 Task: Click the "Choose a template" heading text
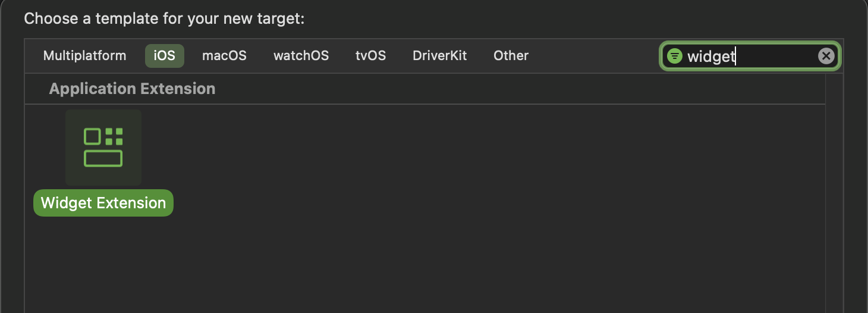pyautogui.click(x=164, y=18)
